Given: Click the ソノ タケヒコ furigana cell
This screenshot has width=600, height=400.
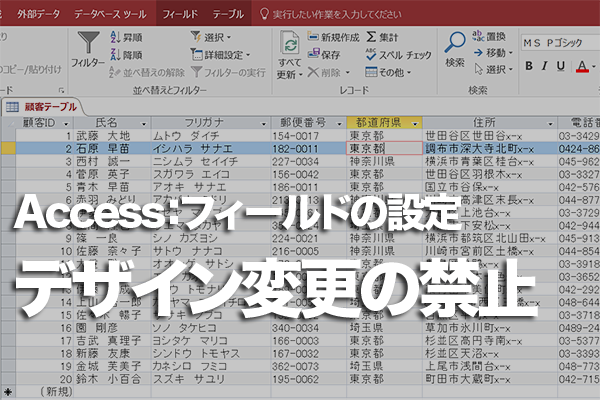Looking at the screenshot, I should click(211, 328).
